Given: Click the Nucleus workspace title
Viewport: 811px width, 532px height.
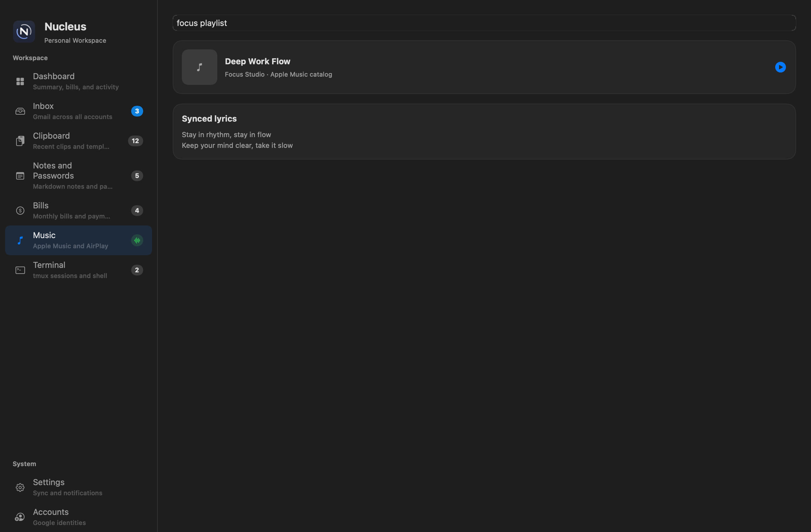Looking at the screenshot, I should [66, 27].
